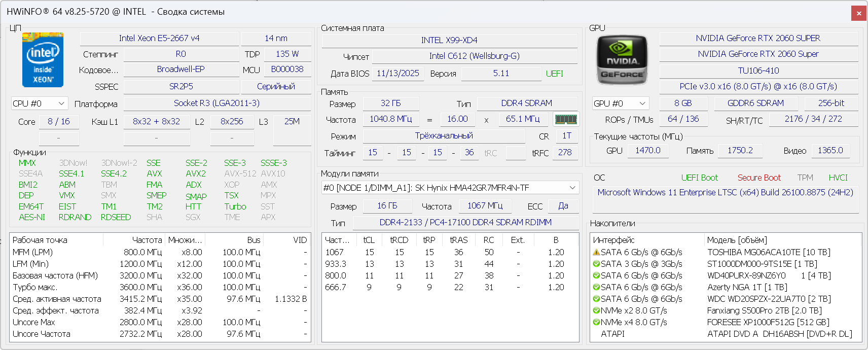Image resolution: width=868 pixels, height=350 pixels.
Task: Click the BIOS version 5.11 field
Action: 501,73
